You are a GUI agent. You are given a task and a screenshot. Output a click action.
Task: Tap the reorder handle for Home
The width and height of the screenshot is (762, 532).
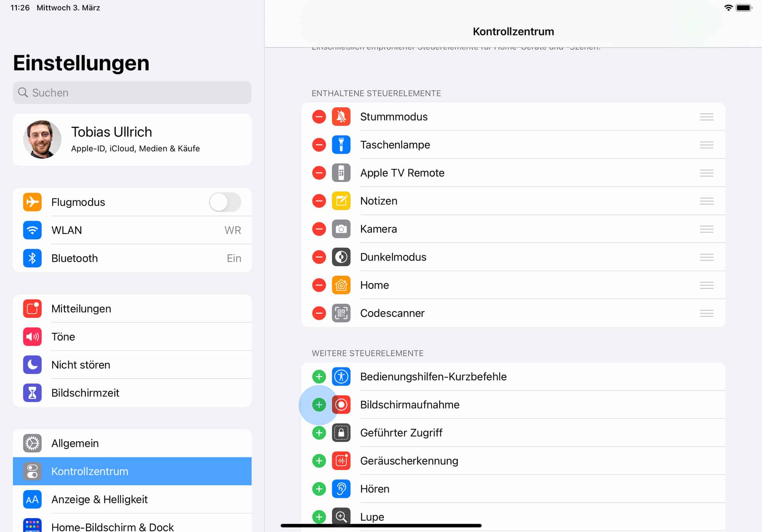706,285
